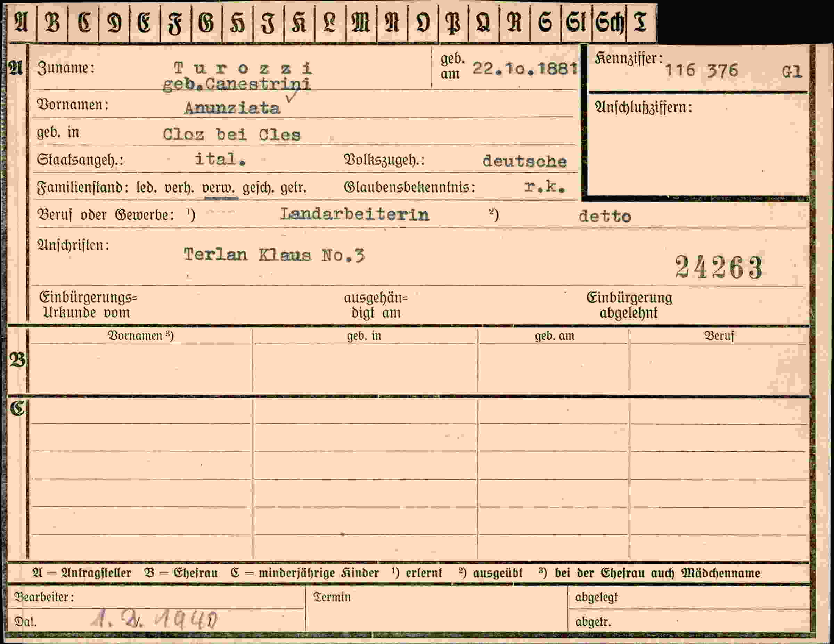This screenshot has height=644, width=834.
Task: Select the 'M' alphabet index tab
Action: [x=361, y=23]
